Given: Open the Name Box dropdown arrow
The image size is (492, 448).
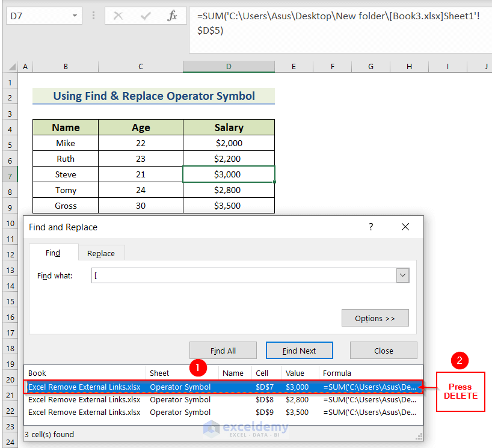Looking at the screenshot, I should 75,16.
